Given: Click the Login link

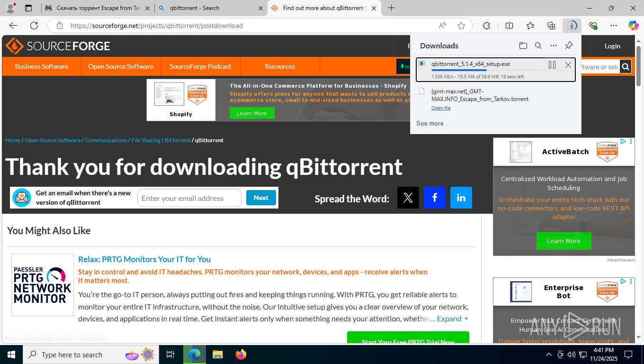Looking at the screenshot, I should 612,46.
